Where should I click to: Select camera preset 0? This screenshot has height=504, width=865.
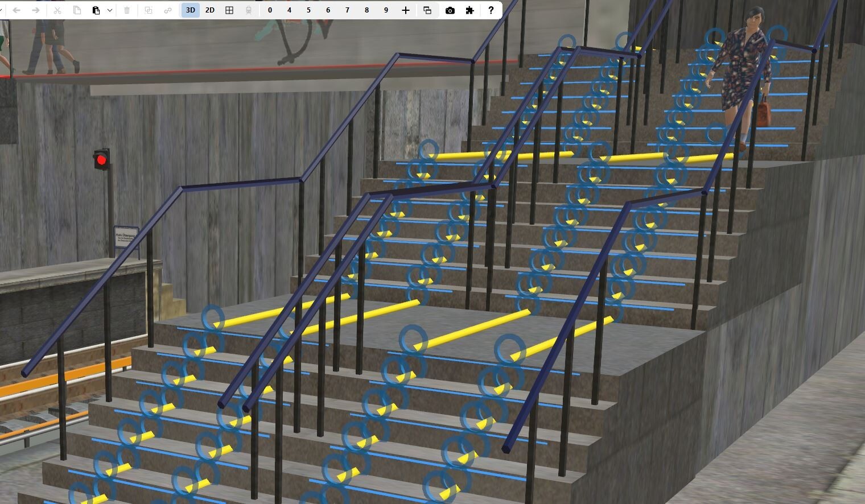pyautogui.click(x=270, y=10)
